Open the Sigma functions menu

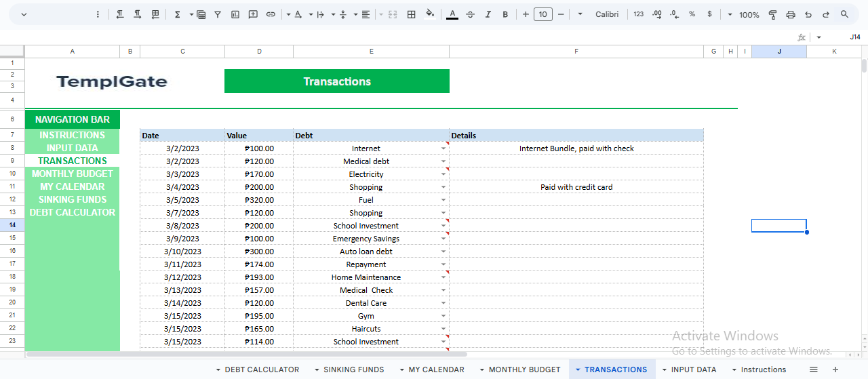[178, 14]
